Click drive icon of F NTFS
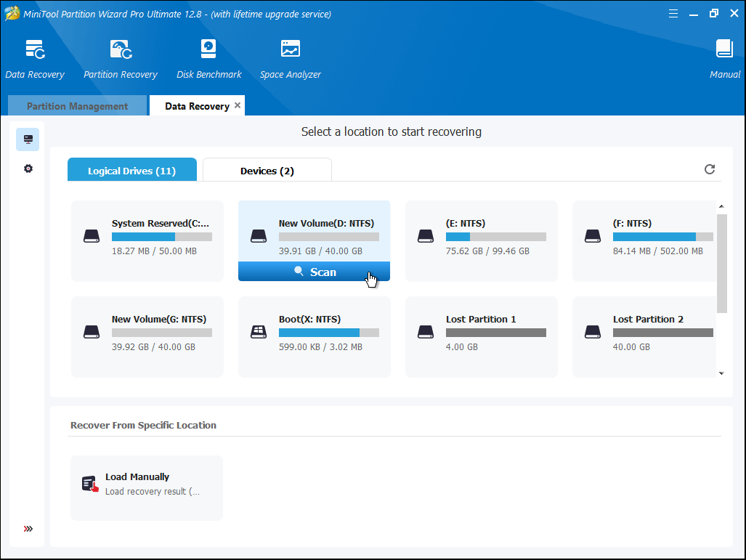Viewport: 746px width, 560px height. 592,236
